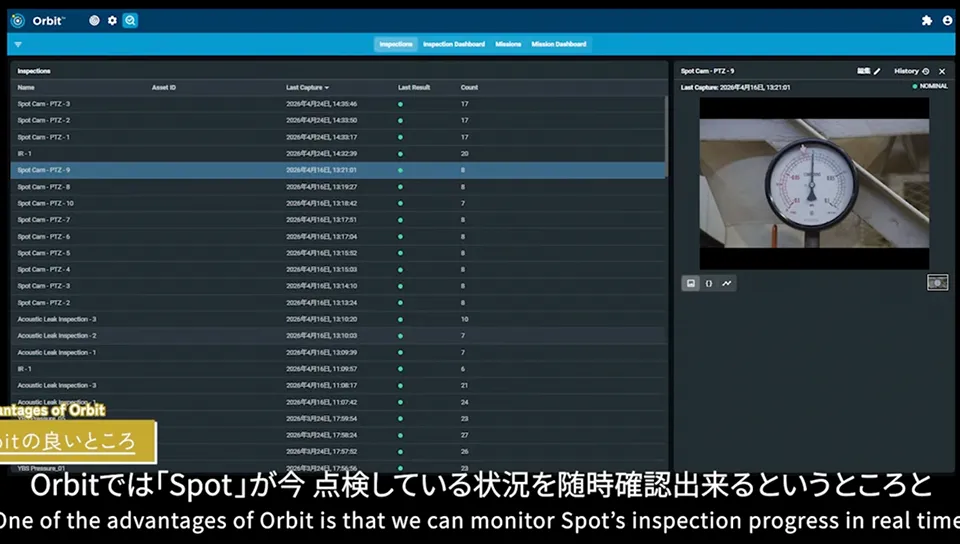Open the user account icon
Viewport: 960px width, 544px height.
(x=947, y=20)
